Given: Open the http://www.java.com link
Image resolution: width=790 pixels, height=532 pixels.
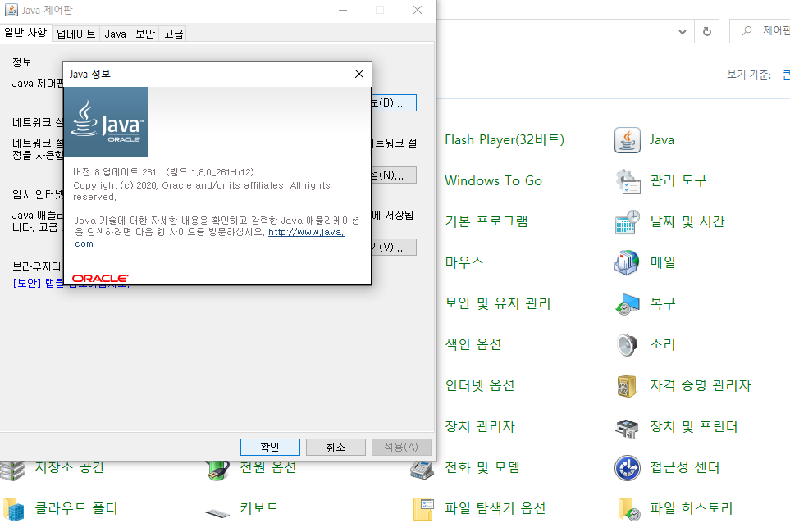Looking at the screenshot, I should click(305, 233).
